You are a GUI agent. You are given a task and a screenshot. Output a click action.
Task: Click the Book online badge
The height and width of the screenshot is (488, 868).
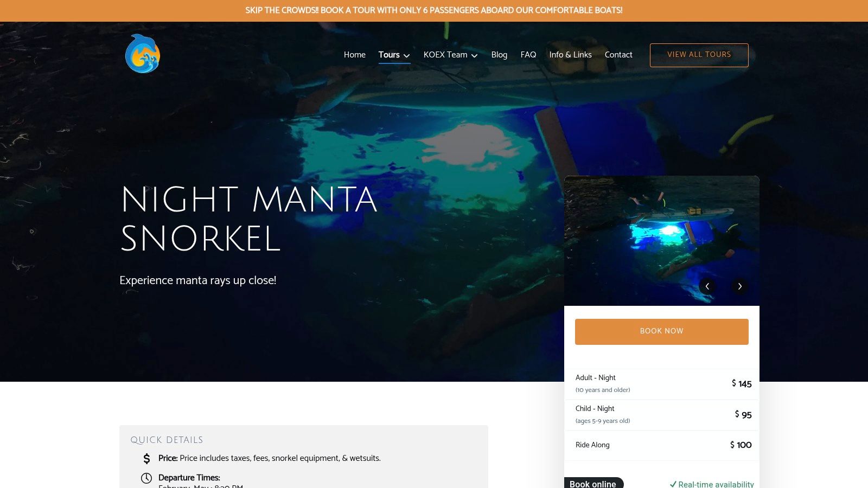point(593,483)
